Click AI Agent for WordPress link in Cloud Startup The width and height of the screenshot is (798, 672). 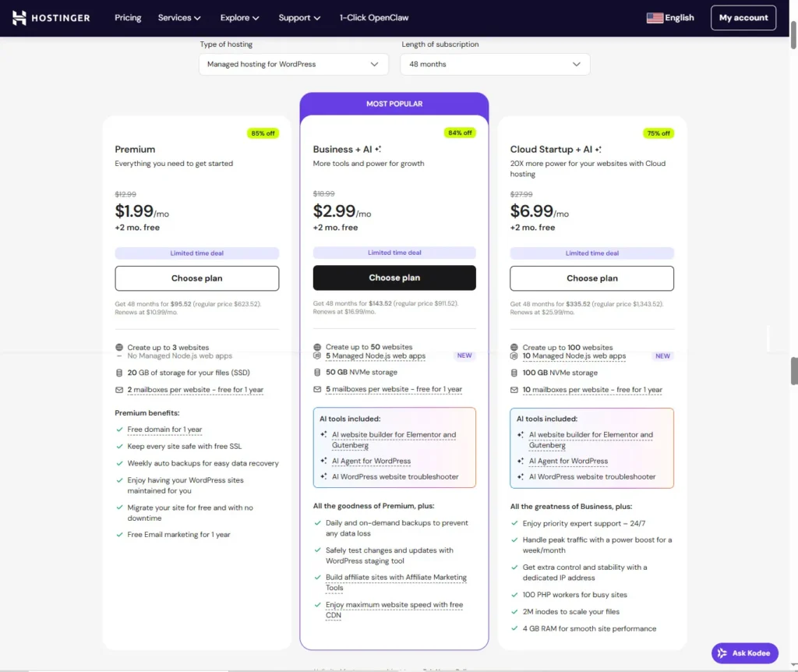pos(568,461)
